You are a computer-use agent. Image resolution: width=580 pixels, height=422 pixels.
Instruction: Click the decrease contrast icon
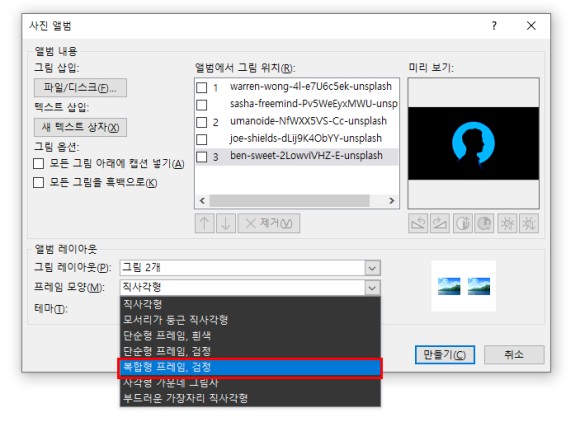[x=484, y=223]
